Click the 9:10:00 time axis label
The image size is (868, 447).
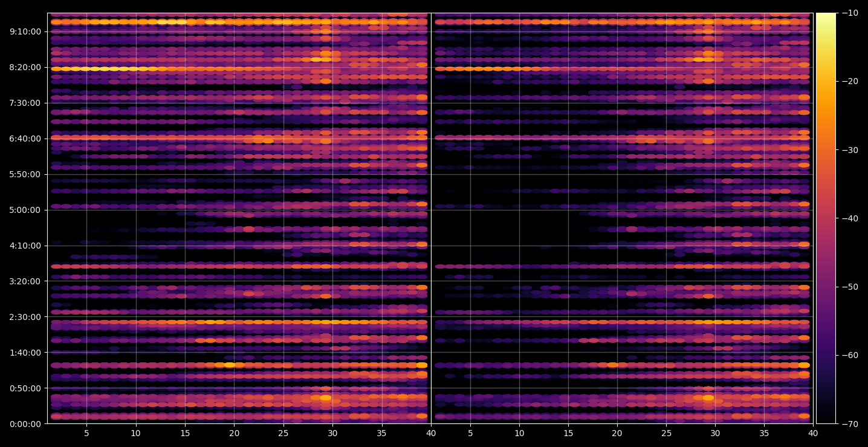[x=25, y=31]
